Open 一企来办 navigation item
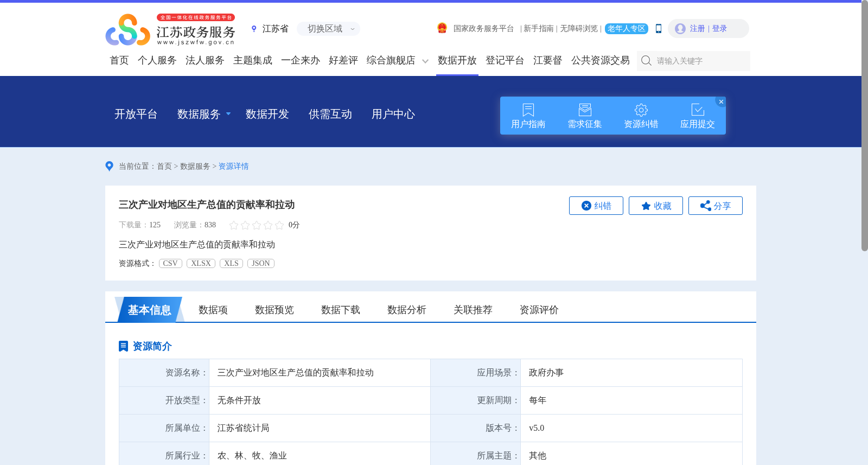Image resolution: width=868 pixels, height=465 pixels. pyautogui.click(x=301, y=60)
